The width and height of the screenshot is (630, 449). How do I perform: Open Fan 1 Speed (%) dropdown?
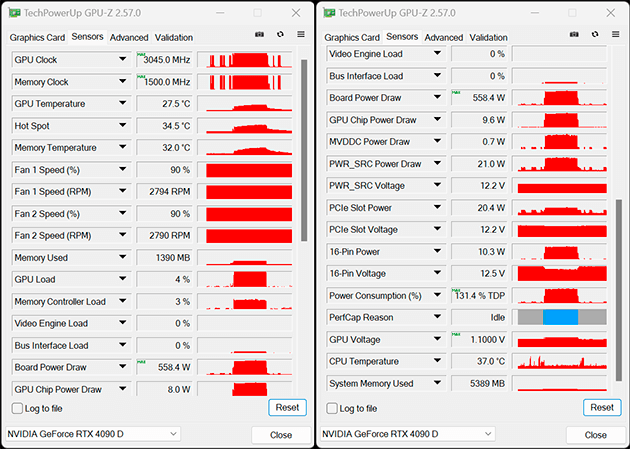tap(123, 170)
